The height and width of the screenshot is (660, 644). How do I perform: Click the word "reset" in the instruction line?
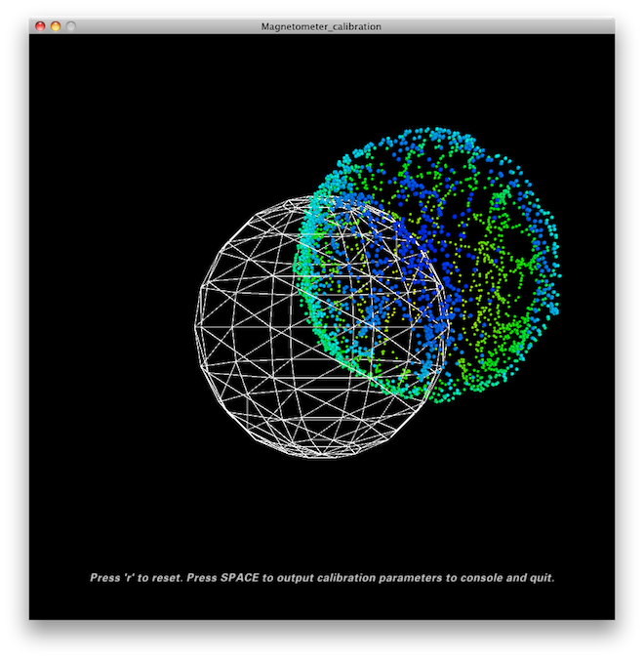click(x=165, y=578)
